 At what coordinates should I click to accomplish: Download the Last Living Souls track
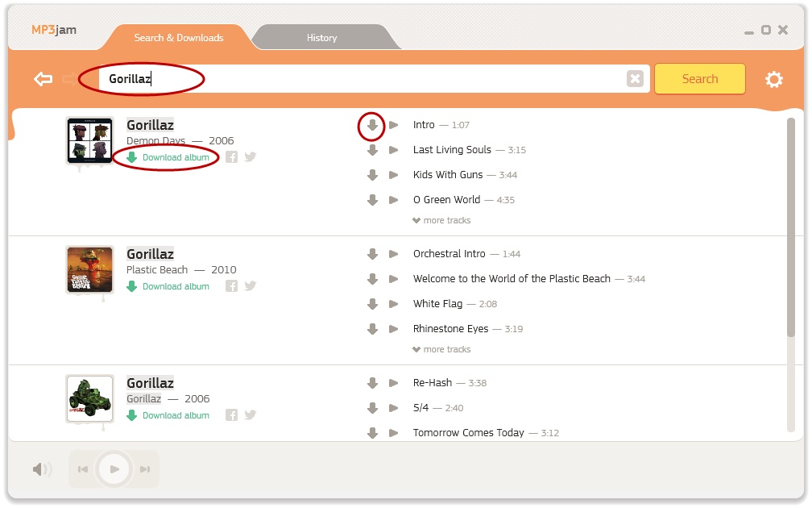[372, 150]
